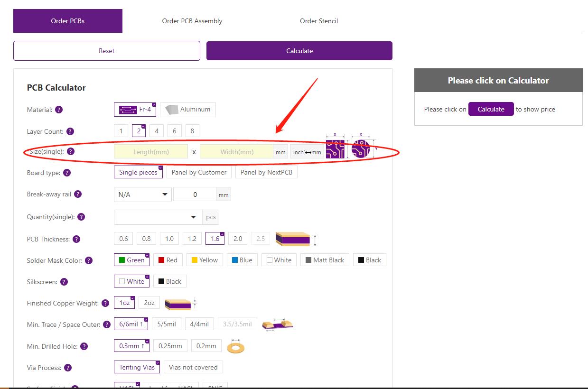588x389 pixels.
Task: Select the round board shape icon
Action: (x=361, y=148)
